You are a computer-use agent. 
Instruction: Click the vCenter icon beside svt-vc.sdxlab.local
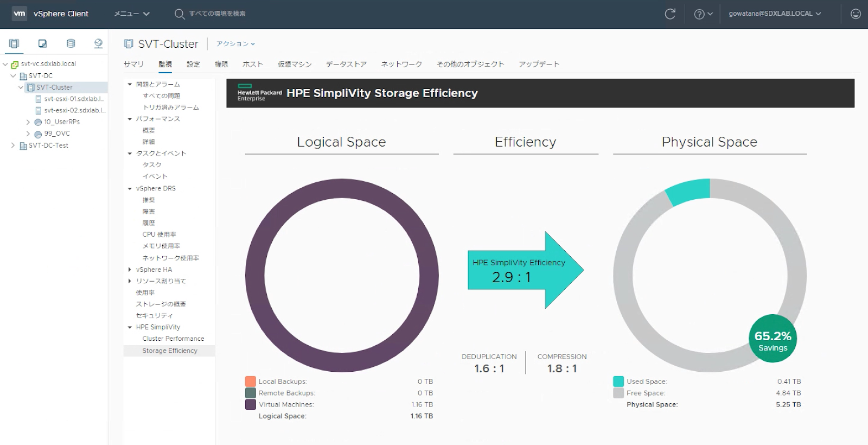pos(15,64)
